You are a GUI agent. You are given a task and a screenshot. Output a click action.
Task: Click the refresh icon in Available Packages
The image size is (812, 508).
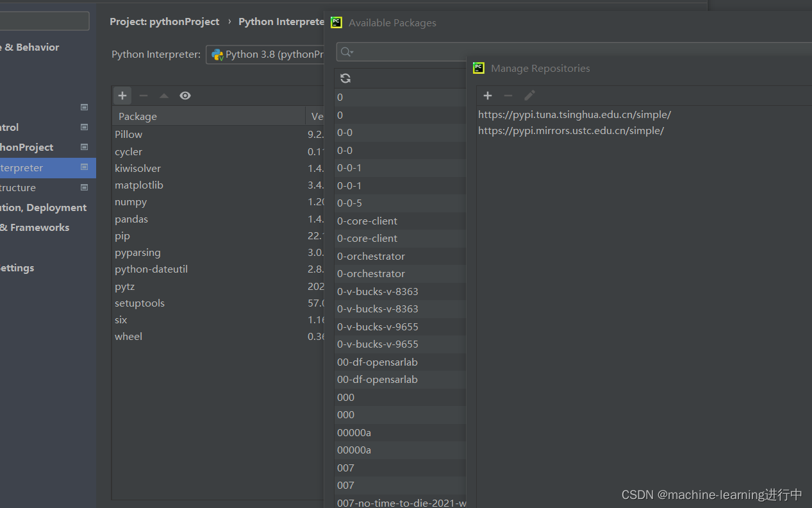pyautogui.click(x=345, y=78)
